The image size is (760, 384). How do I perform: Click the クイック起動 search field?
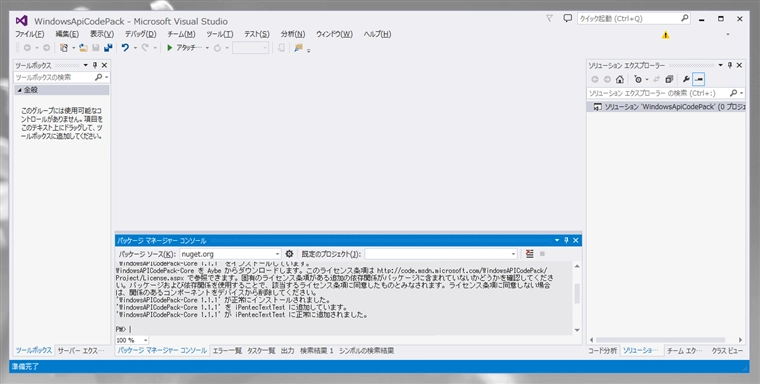tap(633, 18)
